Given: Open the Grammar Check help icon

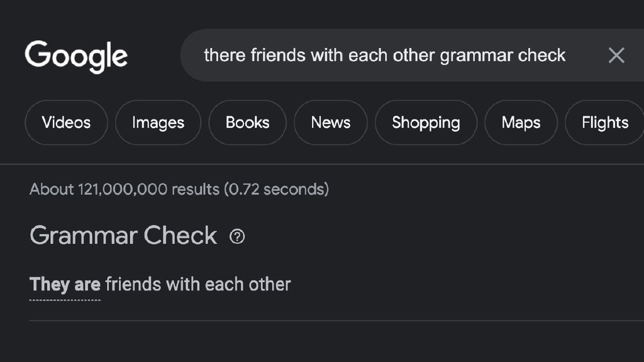Looking at the screenshot, I should pyautogui.click(x=237, y=236).
